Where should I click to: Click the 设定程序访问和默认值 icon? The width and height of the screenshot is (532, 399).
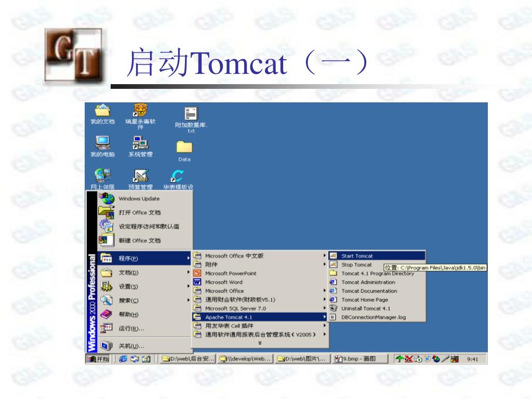107,226
